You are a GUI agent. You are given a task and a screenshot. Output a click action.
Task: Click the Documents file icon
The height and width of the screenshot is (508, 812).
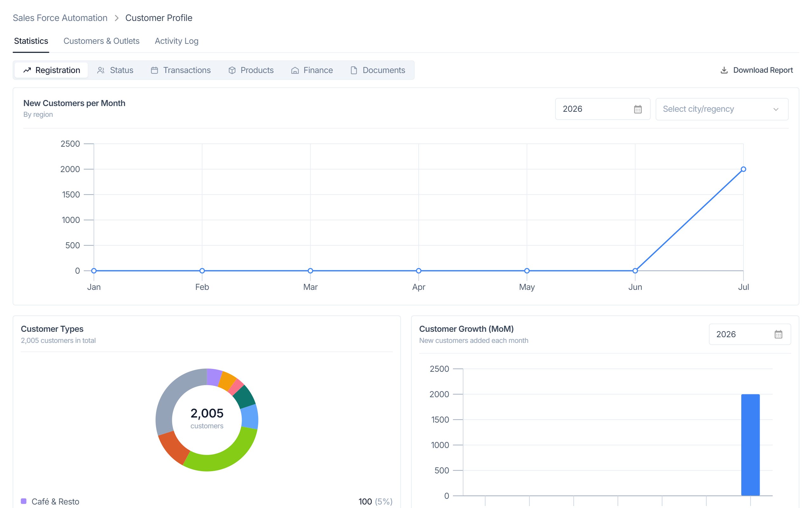tap(354, 70)
